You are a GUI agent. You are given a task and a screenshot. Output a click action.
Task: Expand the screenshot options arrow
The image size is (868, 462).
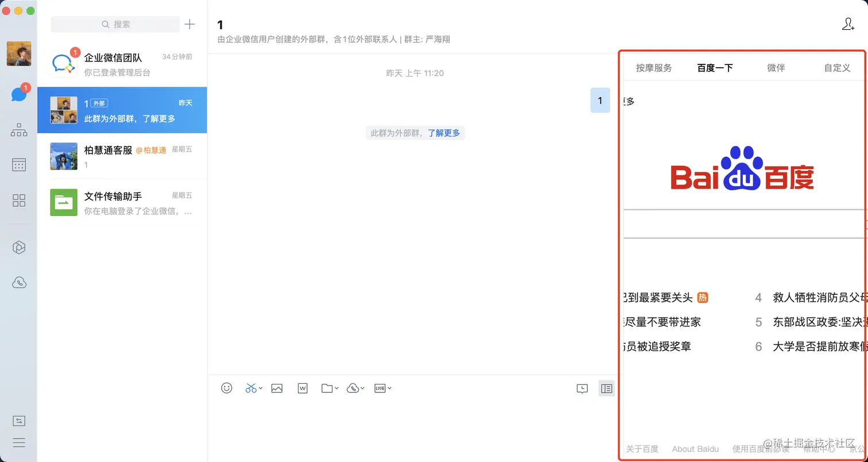261,388
